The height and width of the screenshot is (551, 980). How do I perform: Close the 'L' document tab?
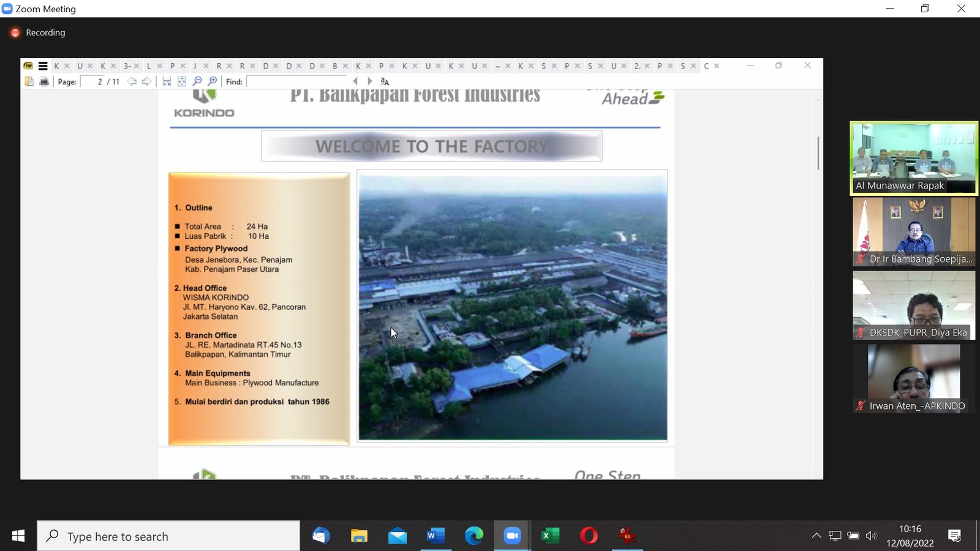coord(160,66)
